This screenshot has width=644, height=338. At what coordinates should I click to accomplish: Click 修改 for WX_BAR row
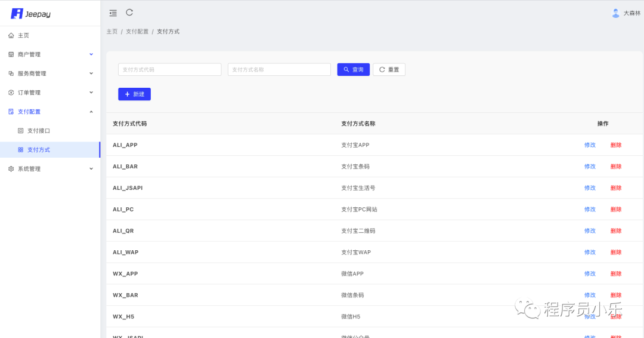(x=590, y=295)
